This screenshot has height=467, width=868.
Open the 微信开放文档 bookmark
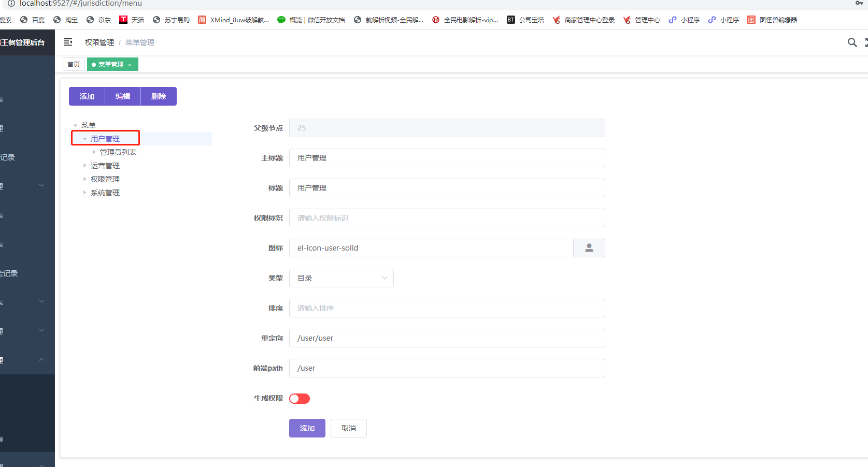pyautogui.click(x=311, y=20)
